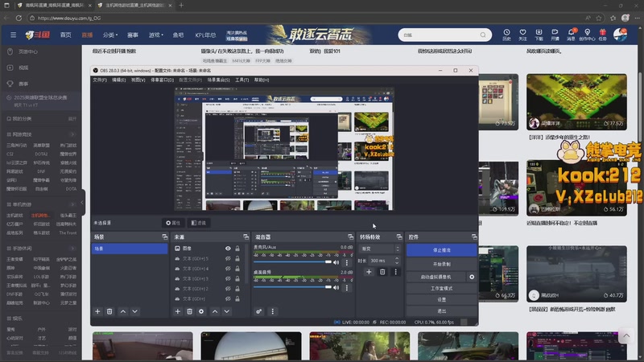
Task: Show the 文本 (GDI+) 3 source
Action: pyautogui.click(x=228, y=278)
